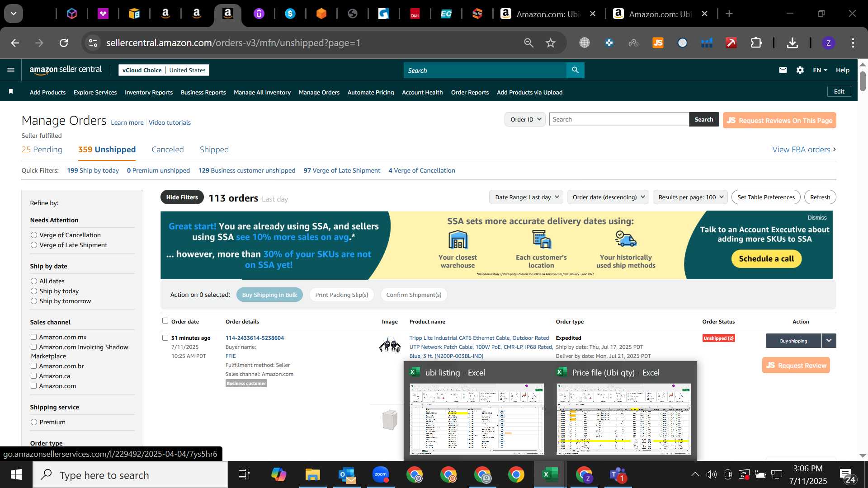Open File Explorer from the taskbar
This screenshot has width=868, height=488.
312,474
